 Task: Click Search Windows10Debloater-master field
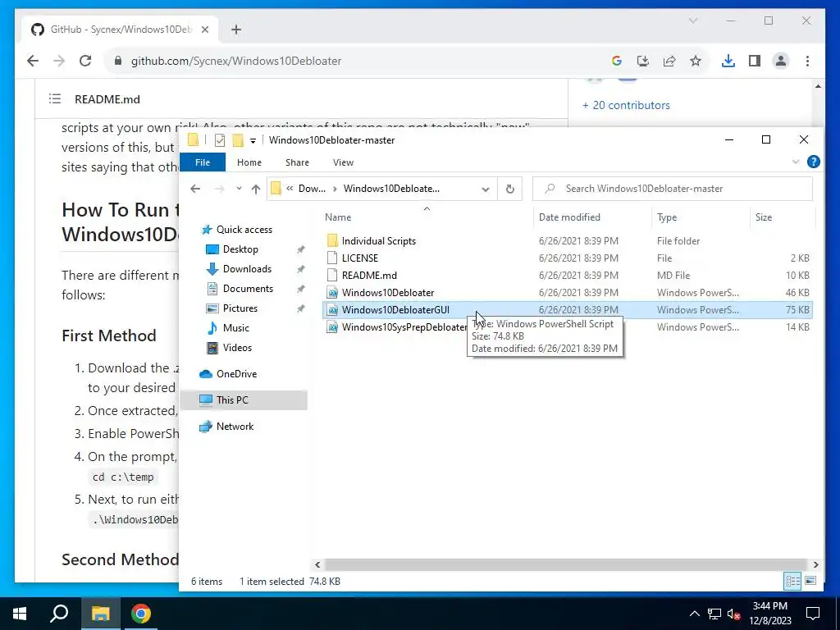[673, 189]
